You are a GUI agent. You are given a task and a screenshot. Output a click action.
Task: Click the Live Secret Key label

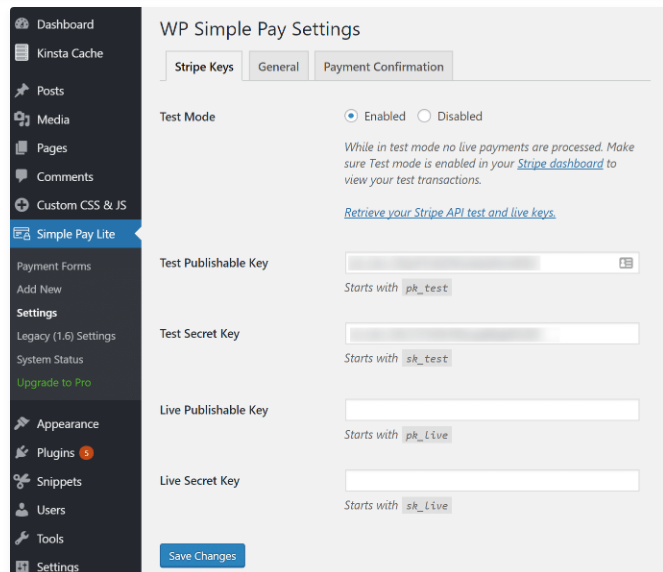point(200,481)
